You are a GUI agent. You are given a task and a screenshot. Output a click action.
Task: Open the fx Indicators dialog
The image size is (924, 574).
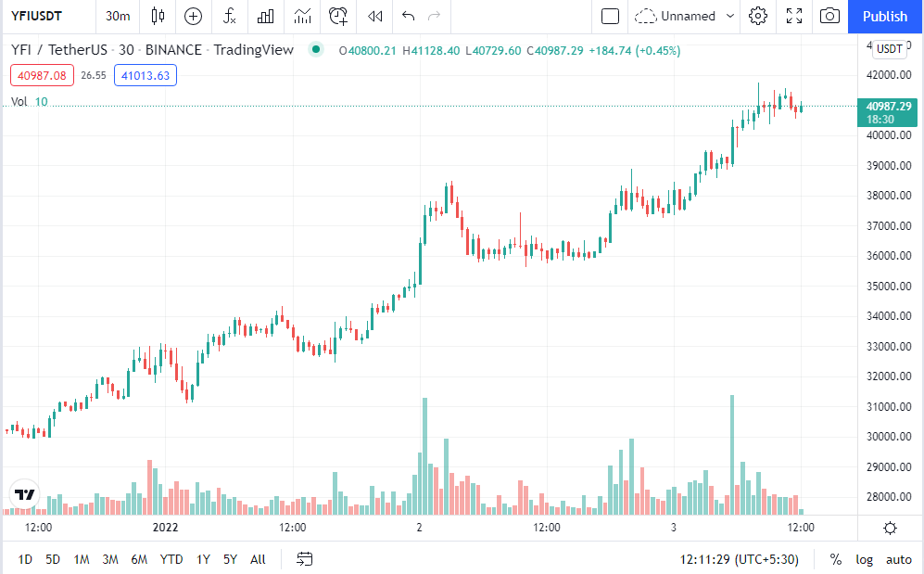[x=230, y=16]
